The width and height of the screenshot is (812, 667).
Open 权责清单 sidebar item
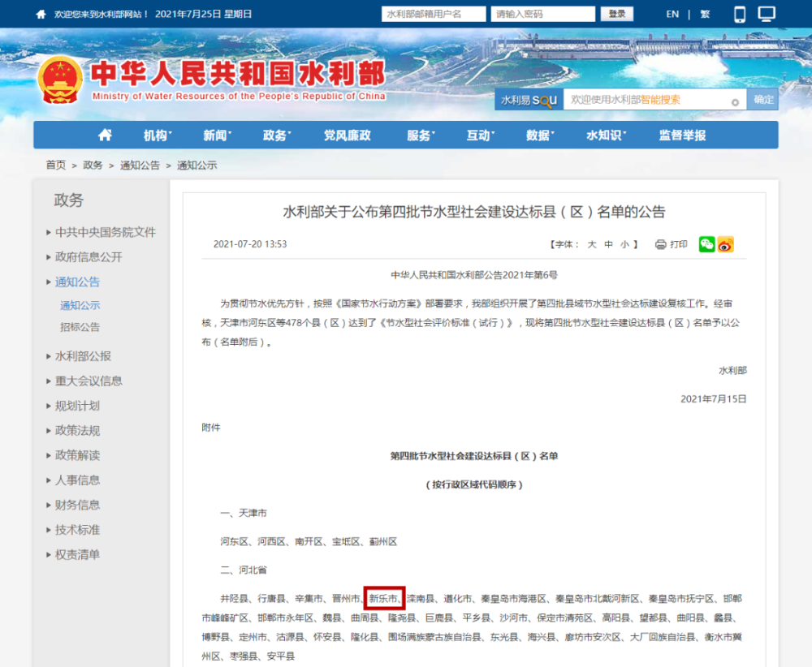click(x=77, y=555)
